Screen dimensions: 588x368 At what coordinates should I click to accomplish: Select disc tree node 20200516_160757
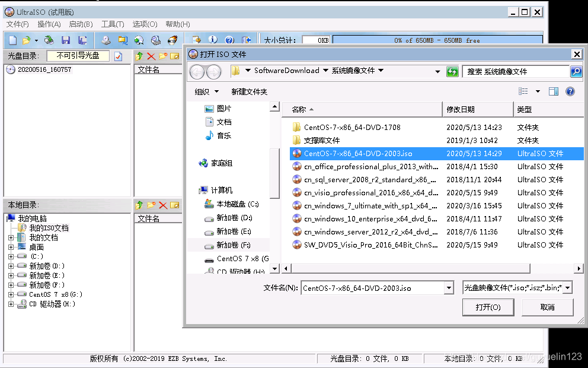click(44, 69)
